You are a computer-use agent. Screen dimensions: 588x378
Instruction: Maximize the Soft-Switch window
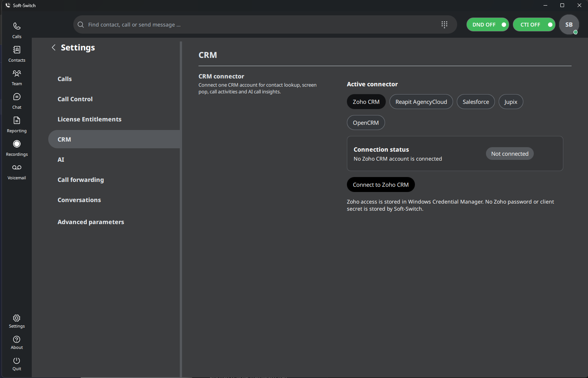(x=562, y=5)
